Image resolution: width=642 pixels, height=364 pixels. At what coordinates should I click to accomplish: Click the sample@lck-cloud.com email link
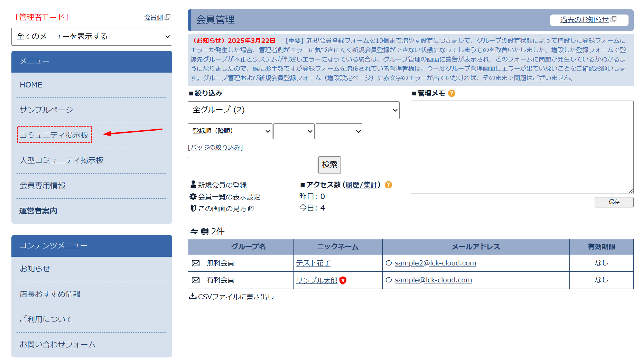coord(433,280)
